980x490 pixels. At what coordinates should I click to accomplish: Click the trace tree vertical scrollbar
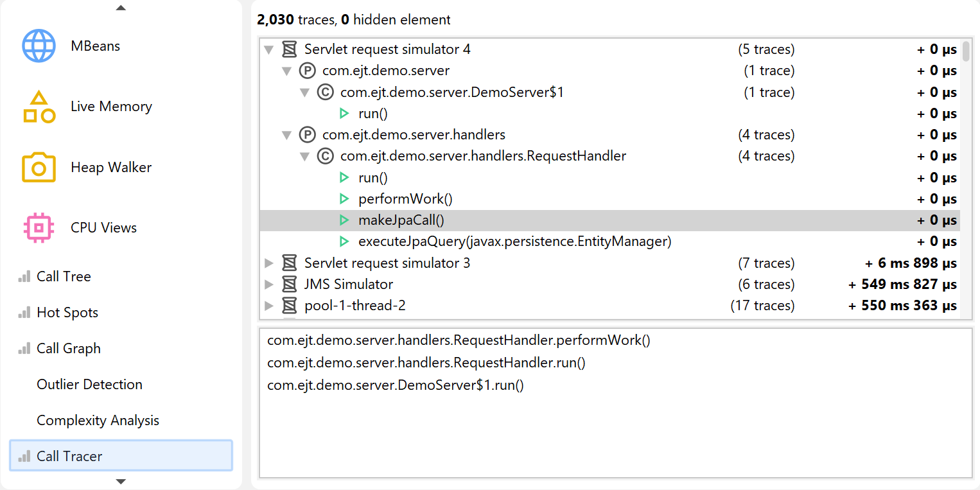(x=966, y=51)
